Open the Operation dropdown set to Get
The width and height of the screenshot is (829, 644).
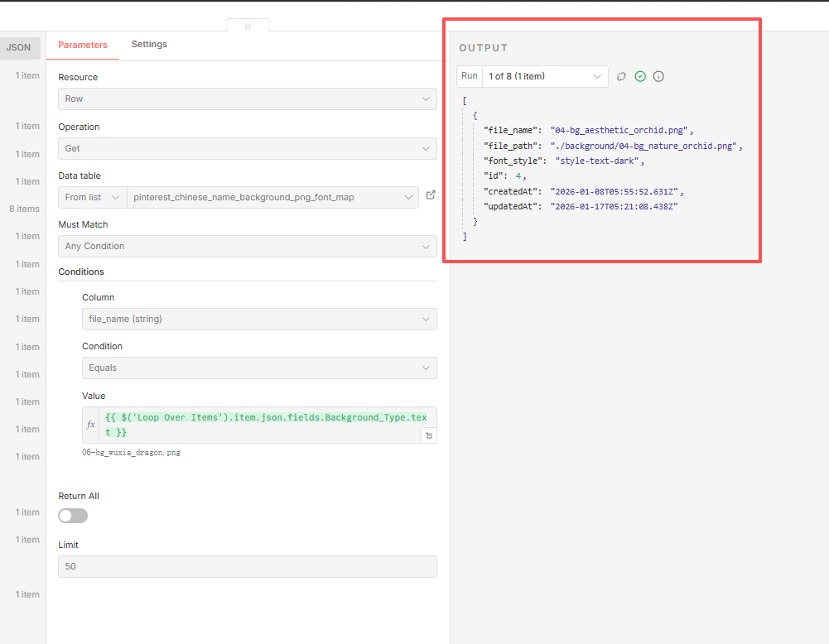[x=247, y=148]
